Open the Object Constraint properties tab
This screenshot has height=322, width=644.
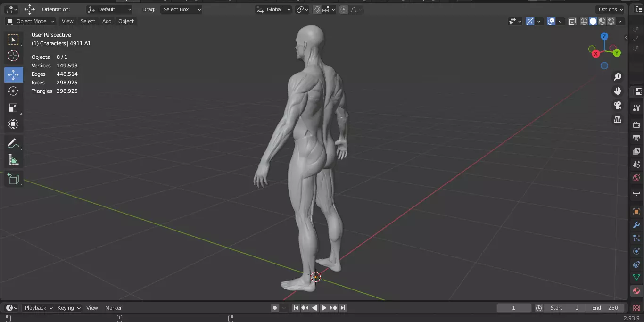(x=636, y=264)
